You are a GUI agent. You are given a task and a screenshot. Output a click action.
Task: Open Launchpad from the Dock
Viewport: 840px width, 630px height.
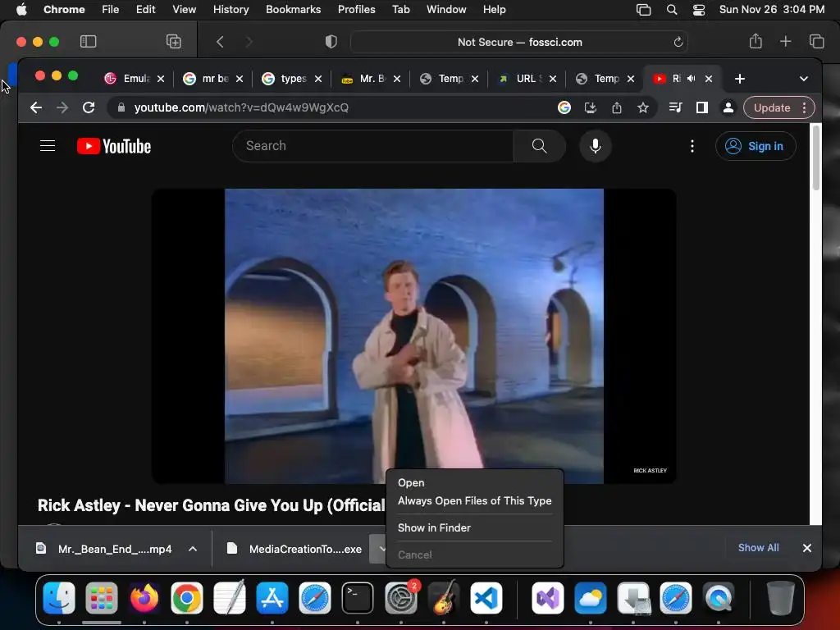pyautogui.click(x=101, y=598)
